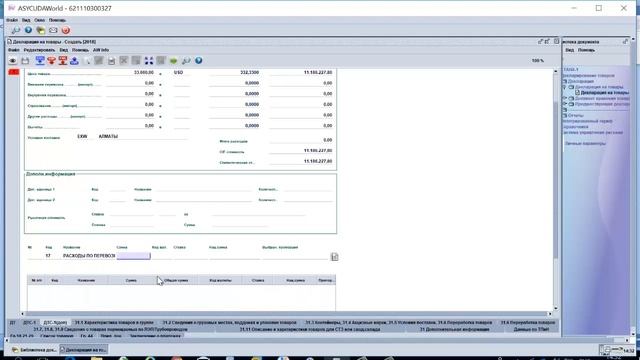Click the price of goods field 33.000,00
The image size is (640, 360).
point(131,73)
